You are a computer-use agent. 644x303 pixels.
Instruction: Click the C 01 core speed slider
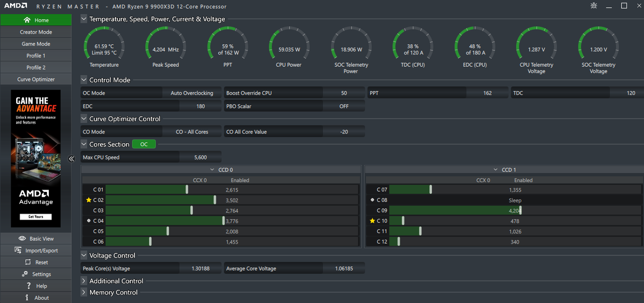pyautogui.click(x=187, y=189)
